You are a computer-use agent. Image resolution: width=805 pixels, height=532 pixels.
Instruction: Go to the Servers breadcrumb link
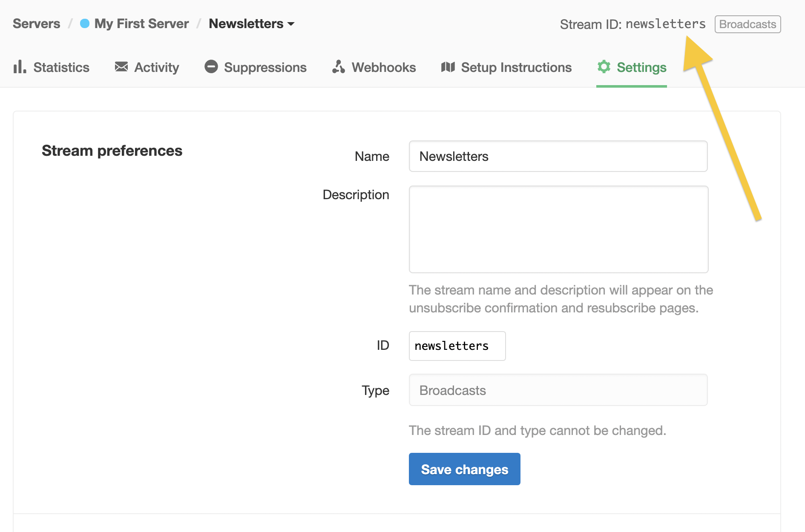click(x=37, y=24)
